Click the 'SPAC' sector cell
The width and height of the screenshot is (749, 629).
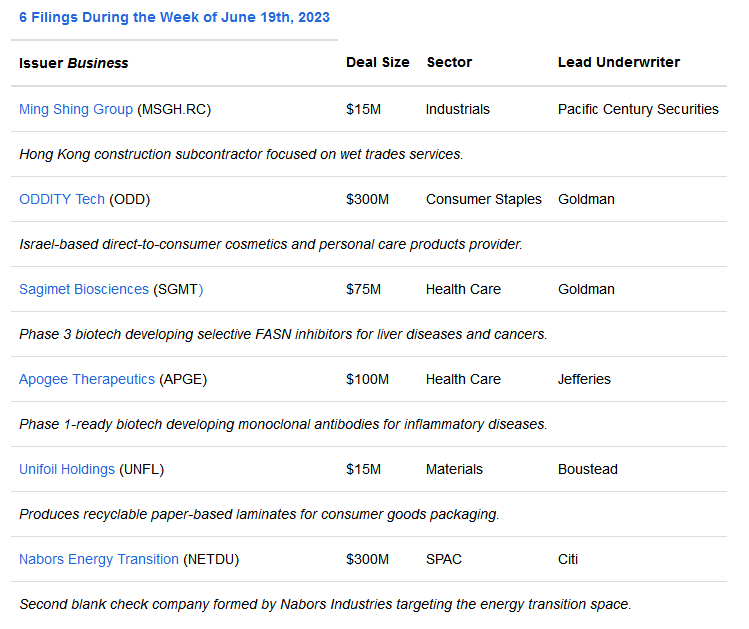point(444,559)
